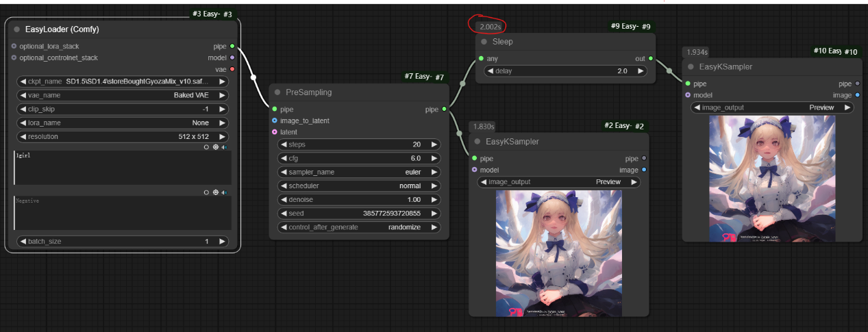Click the #10 Easy- badge above the right EasyKSampler
This screenshot has height=332, width=868.
point(827,51)
